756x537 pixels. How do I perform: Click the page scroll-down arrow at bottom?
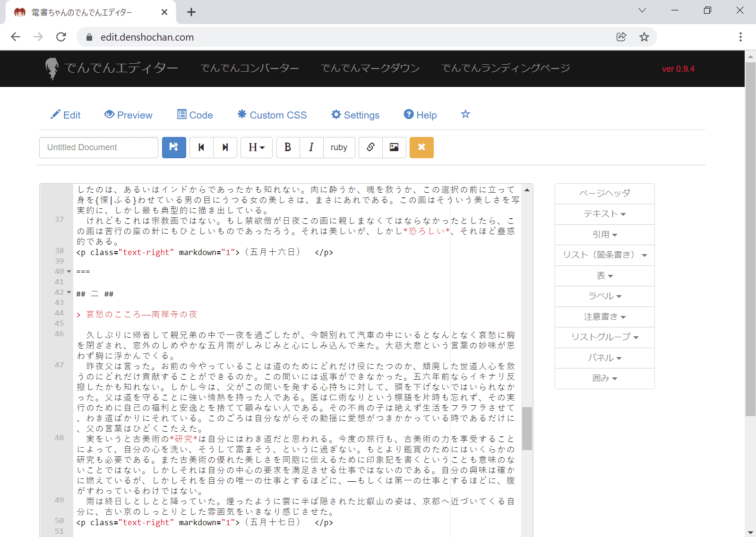coord(750,532)
